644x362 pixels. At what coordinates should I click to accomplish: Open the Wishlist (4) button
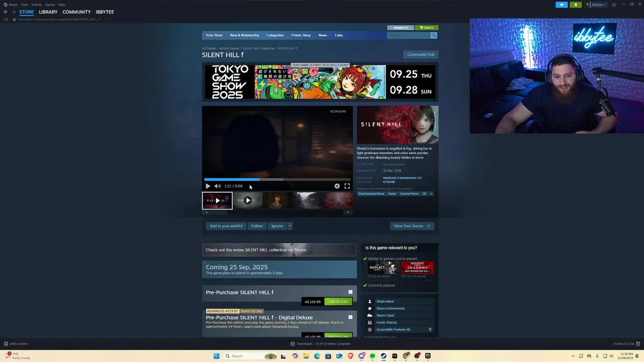point(401,28)
